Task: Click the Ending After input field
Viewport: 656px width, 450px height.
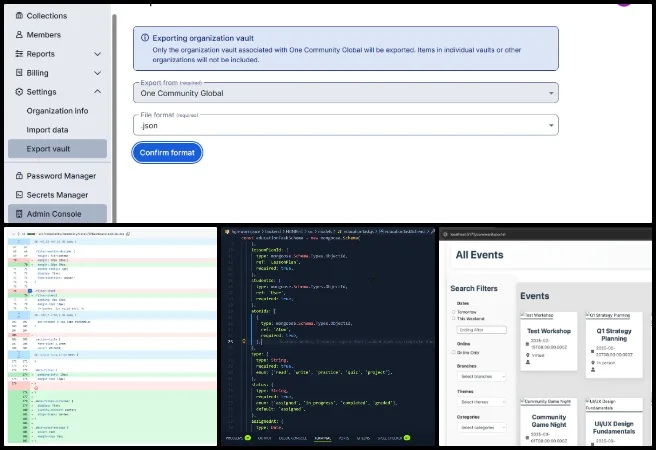Action: tap(482, 330)
